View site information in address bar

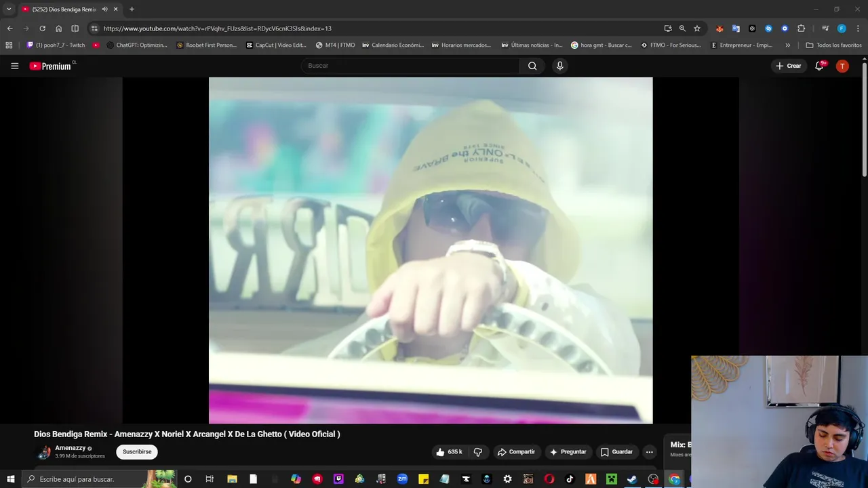(94, 28)
